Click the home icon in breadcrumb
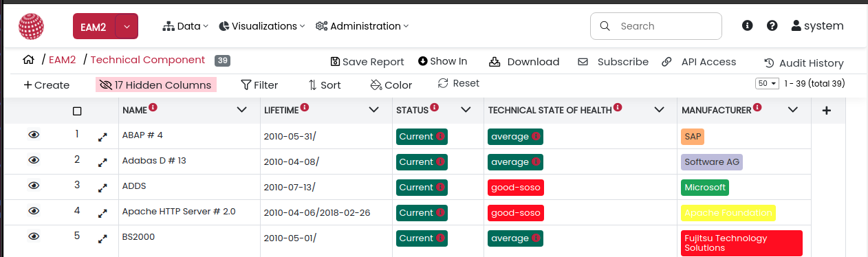 point(28,60)
